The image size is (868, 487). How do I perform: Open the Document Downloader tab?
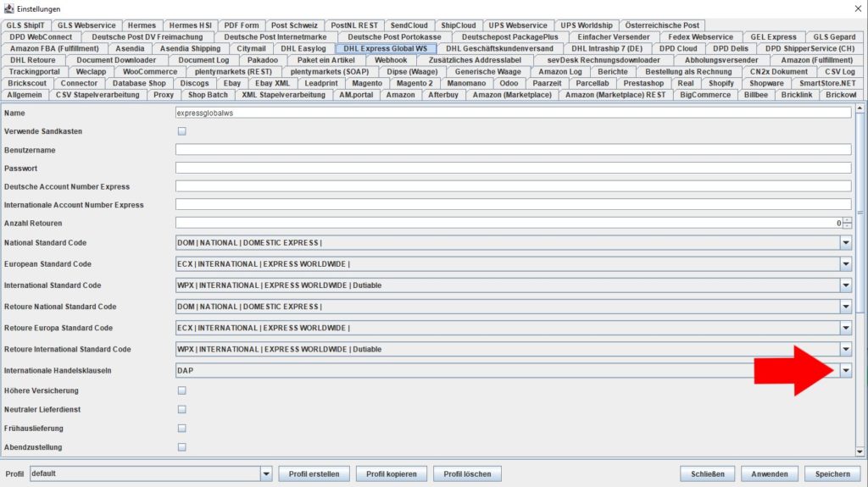(x=116, y=60)
